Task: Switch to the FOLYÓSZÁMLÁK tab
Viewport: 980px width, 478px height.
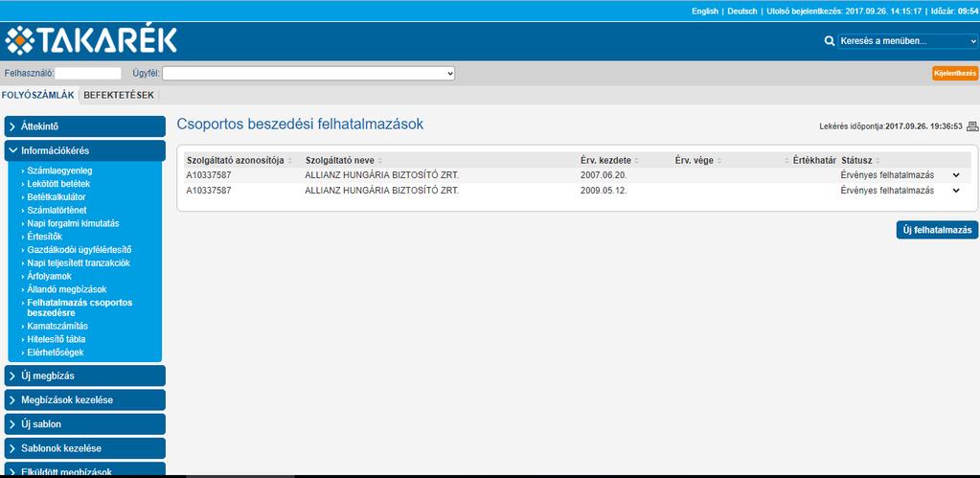Action: click(38, 95)
